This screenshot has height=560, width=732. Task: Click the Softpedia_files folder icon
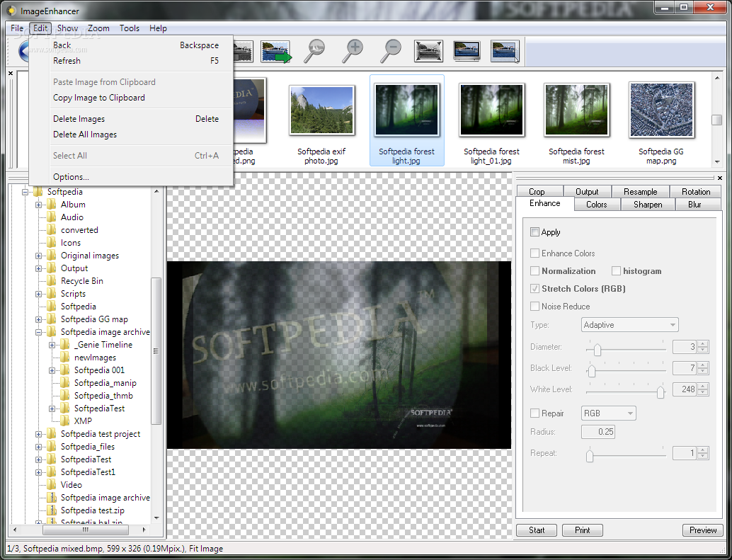[x=52, y=447]
